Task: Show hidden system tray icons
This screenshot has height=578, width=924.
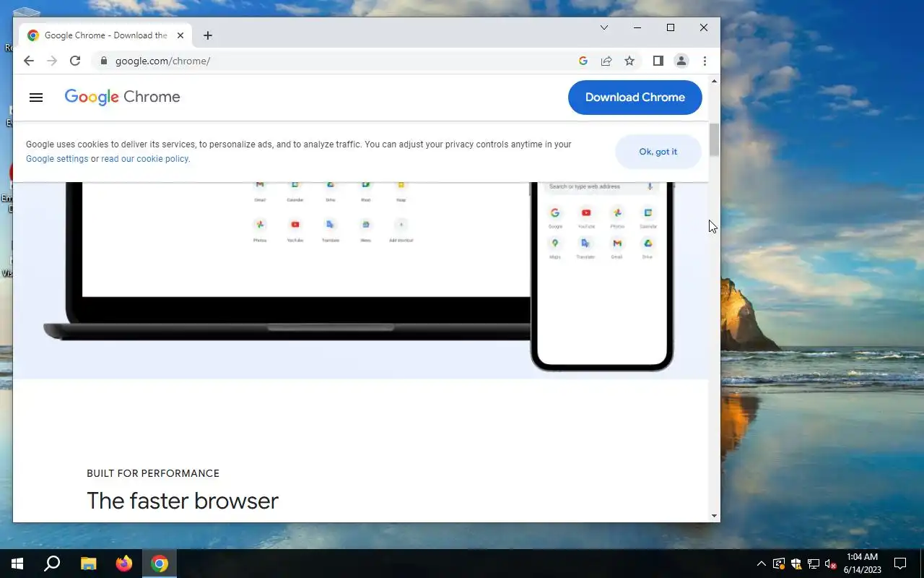Action: click(x=761, y=564)
